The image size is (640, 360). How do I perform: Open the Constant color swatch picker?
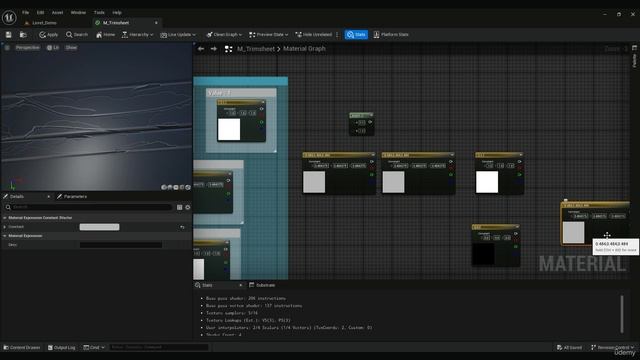(x=100, y=227)
